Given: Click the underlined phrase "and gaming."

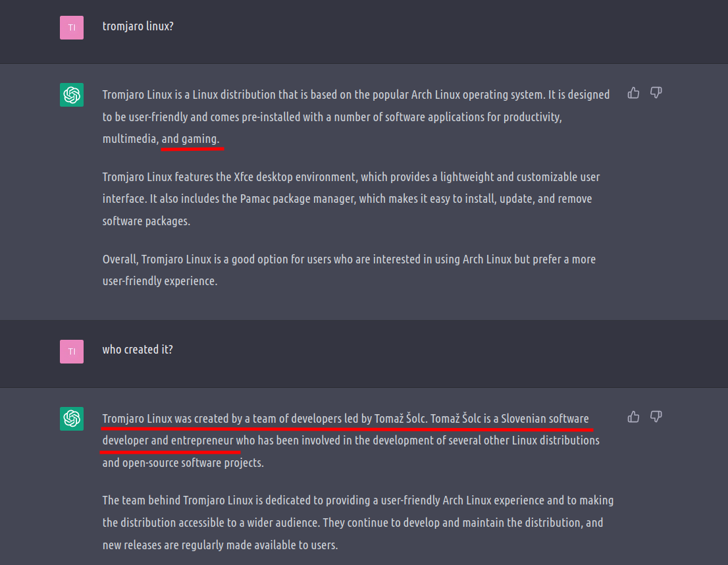Looking at the screenshot, I should pyautogui.click(x=191, y=140).
